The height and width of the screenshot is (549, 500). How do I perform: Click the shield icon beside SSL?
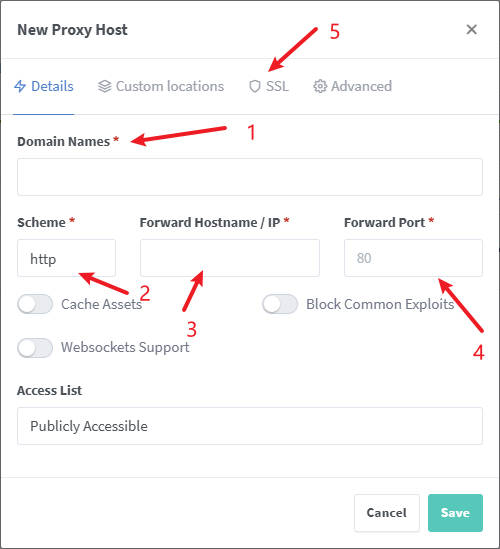point(255,86)
